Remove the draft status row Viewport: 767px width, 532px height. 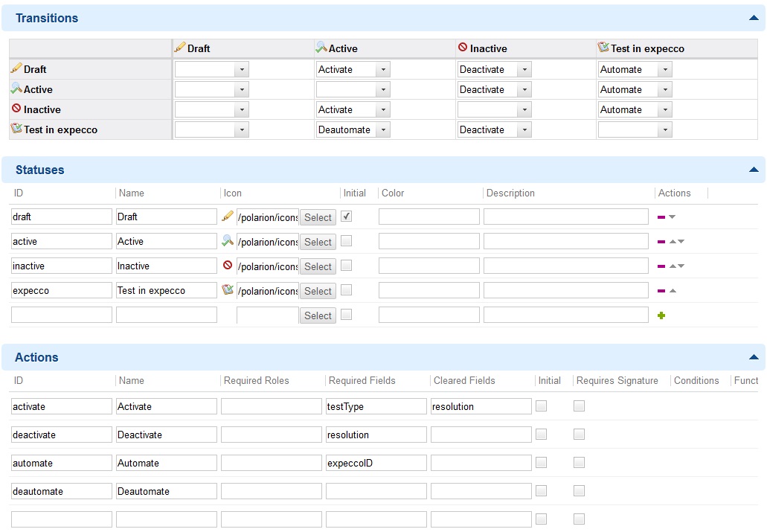pos(661,217)
